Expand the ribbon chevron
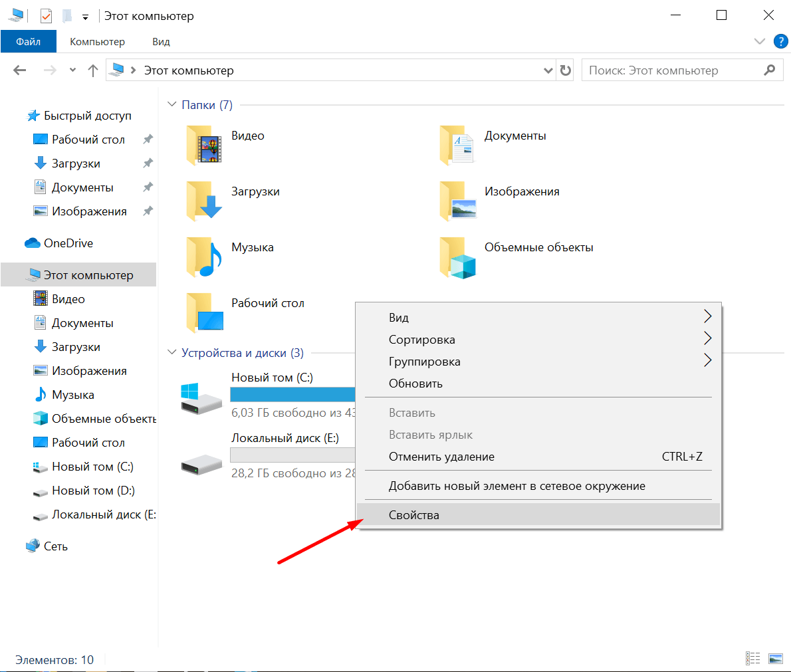 (759, 41)
